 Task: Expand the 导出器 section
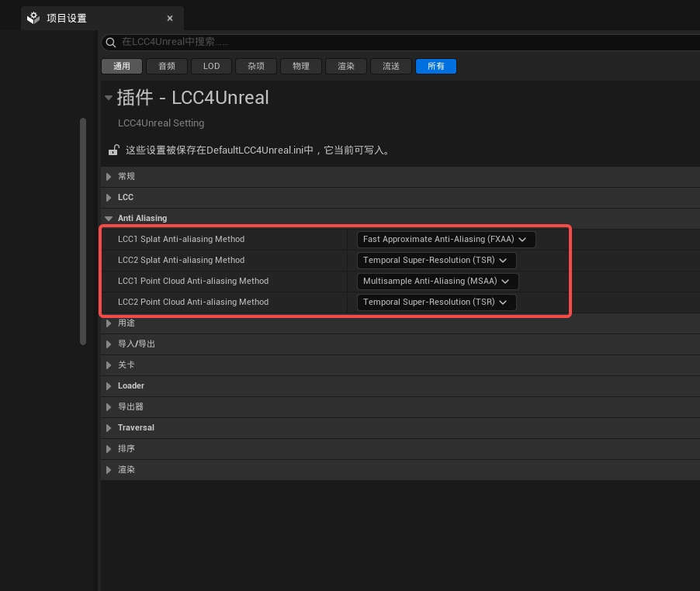tap(109, 407)
